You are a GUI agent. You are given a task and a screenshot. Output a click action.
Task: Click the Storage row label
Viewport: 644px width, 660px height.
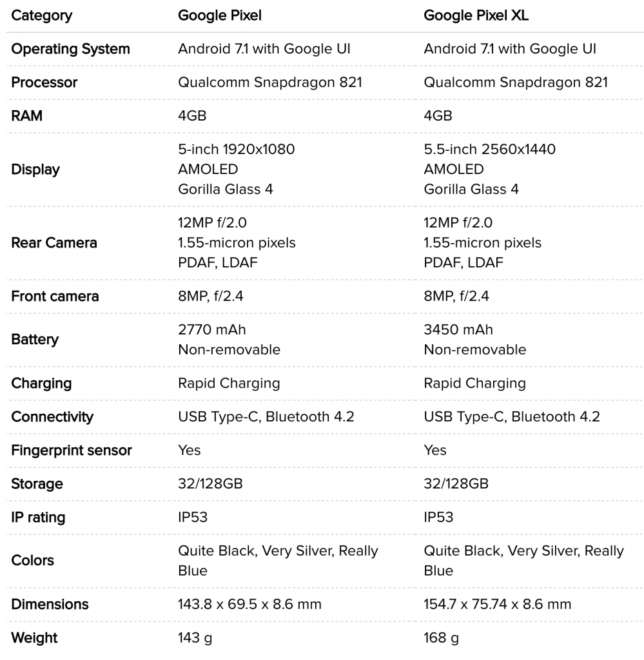click(x=37, y=484)
